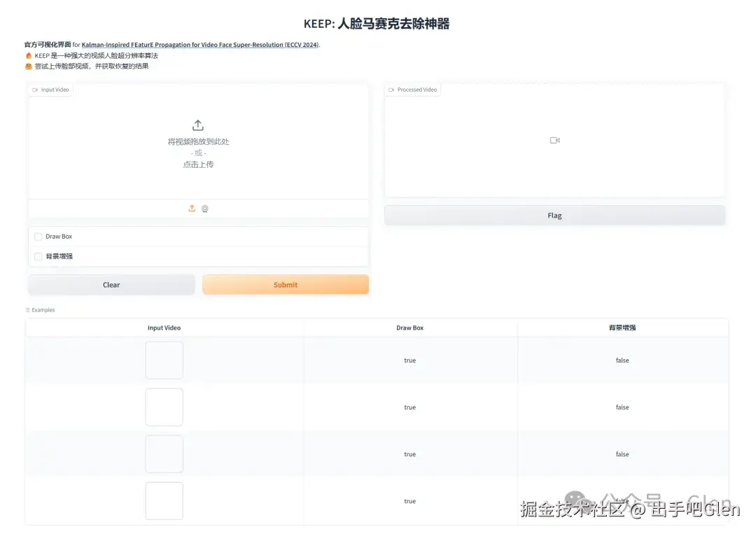Screen dimensions: 756x534
Task: Click the orange Submit button
Action: click(x=286, y=285)
